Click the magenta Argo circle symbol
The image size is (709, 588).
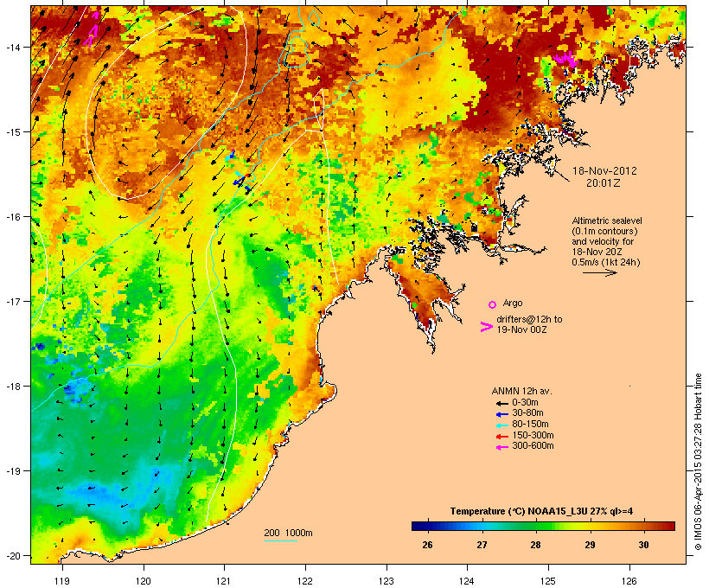(493, 304)
